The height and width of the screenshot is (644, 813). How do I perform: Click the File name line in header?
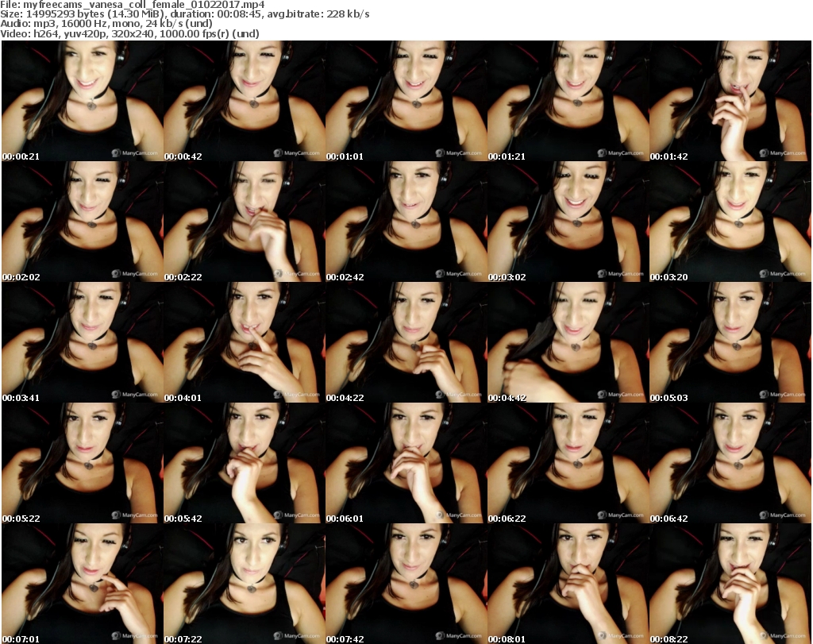pyautogui.click(x=133, y=5)
